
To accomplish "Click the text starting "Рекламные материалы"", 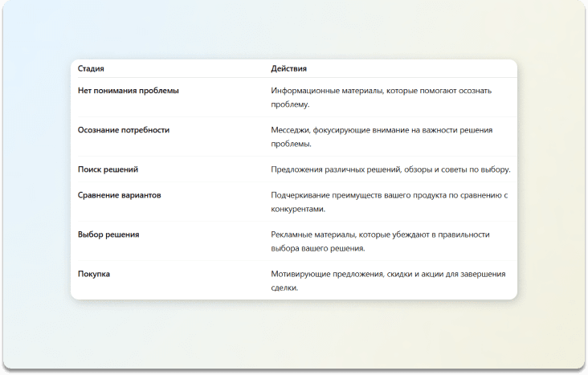I will click(x=380, y=242).
